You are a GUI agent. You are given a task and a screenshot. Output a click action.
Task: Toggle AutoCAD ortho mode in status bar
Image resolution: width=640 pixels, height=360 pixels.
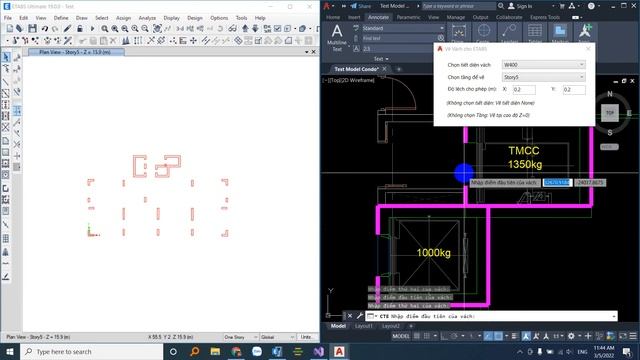[x=444, y=336]
